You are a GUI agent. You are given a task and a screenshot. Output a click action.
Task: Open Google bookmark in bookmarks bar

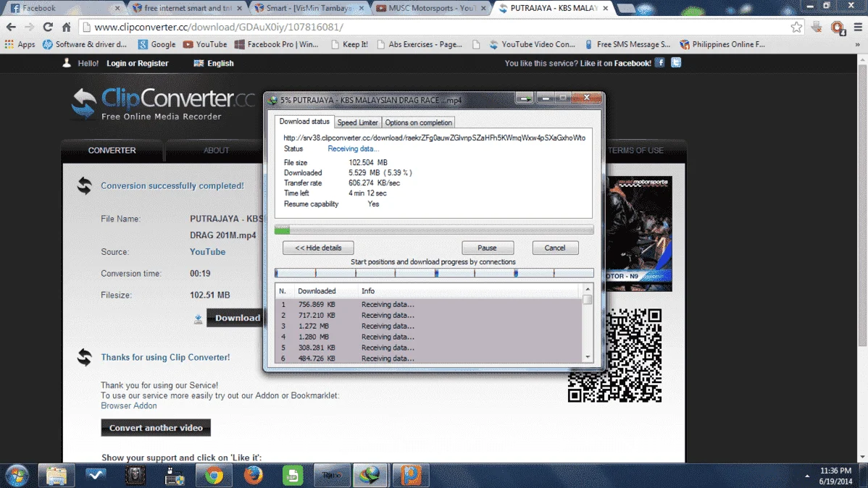(157, 44)
